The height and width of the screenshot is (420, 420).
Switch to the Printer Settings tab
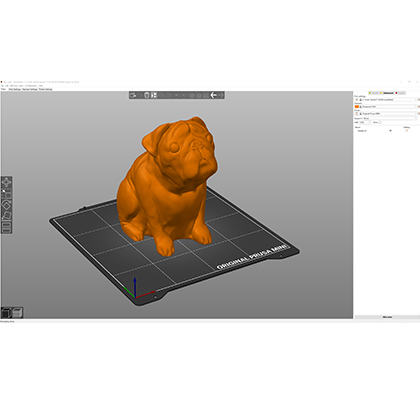click(46, 89)
